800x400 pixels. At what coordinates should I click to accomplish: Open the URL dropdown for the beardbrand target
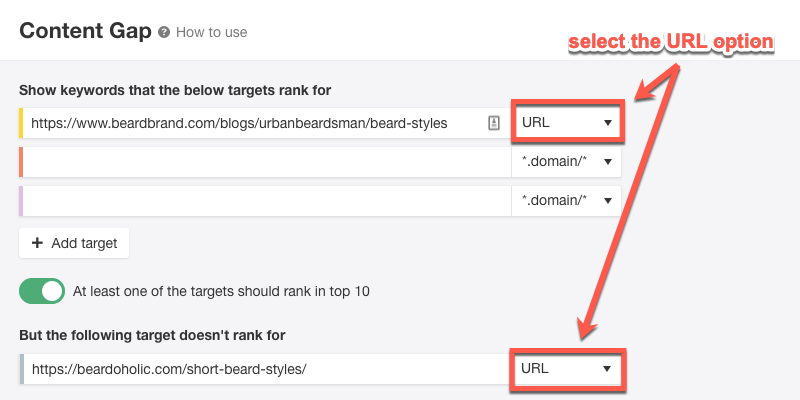coord(566,123)
